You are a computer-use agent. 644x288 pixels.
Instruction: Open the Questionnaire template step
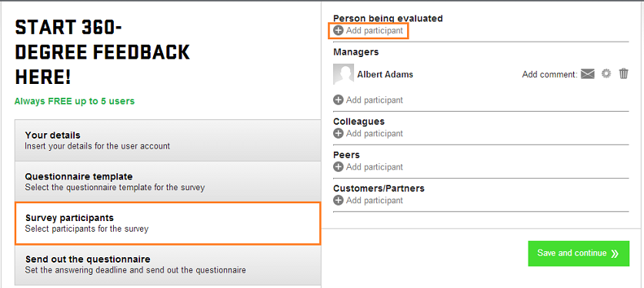[168, 182]
